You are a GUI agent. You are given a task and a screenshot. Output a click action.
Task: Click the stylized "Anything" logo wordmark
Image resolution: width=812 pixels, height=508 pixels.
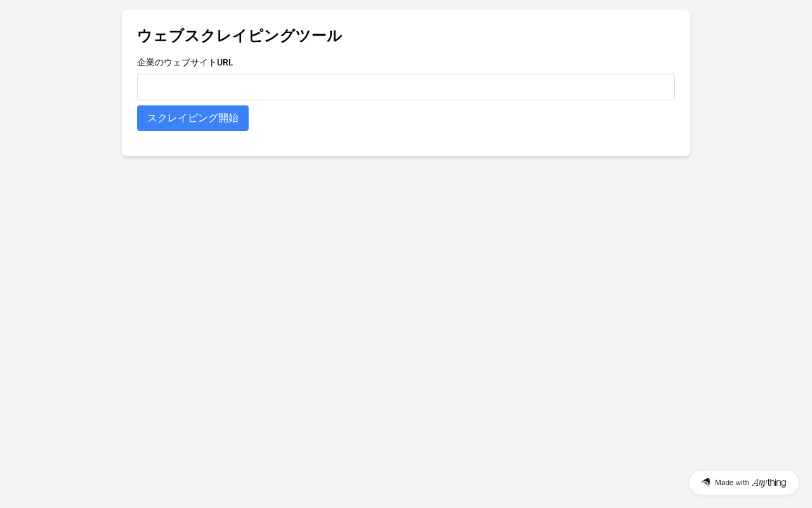[769, 483]
